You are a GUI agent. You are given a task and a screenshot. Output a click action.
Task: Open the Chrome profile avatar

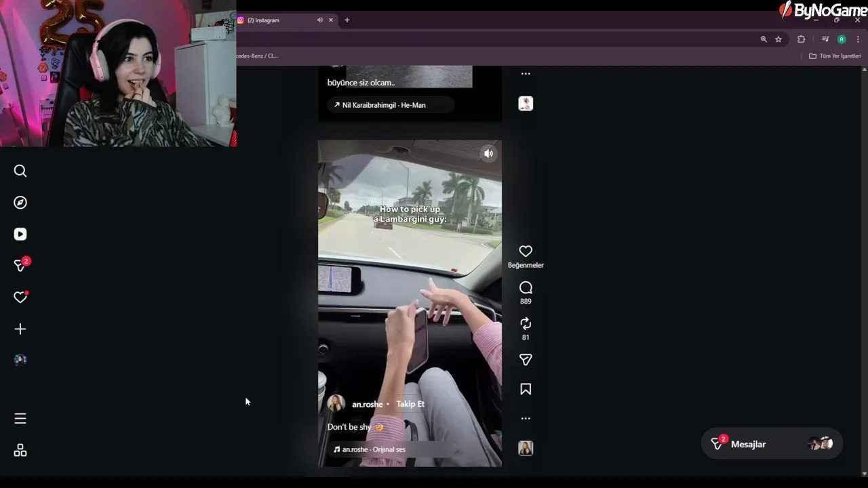click(842, 39)
